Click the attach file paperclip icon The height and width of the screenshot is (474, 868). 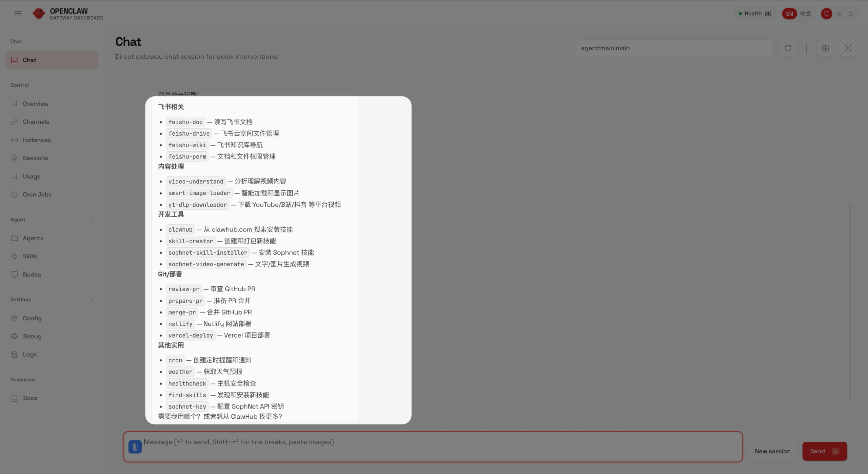(x=135, y=447)
